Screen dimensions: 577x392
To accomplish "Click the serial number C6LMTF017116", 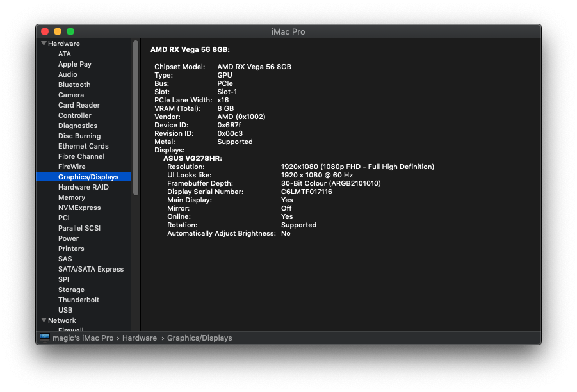I will (307, 192).
